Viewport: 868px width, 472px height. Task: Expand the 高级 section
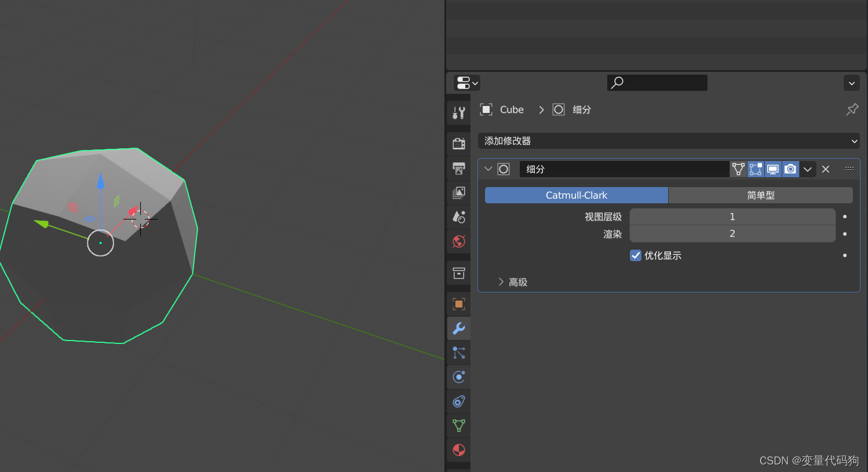click(x=516, y=282)
